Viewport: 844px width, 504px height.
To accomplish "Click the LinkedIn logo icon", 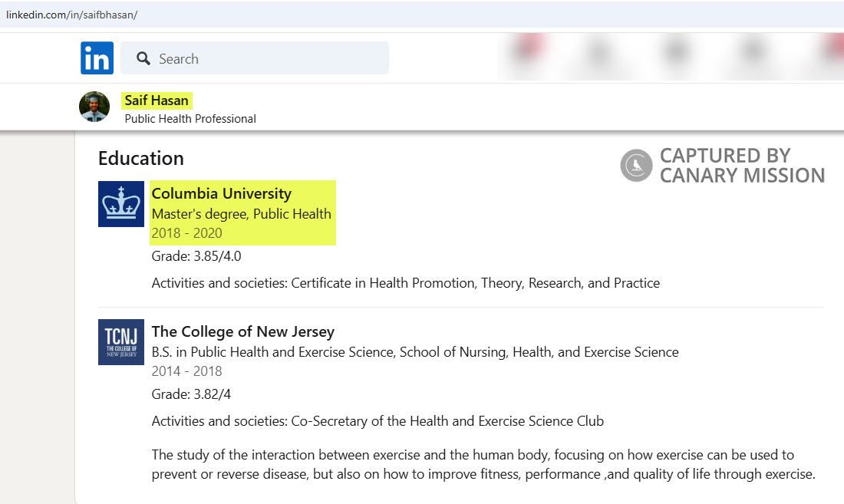I will coord(97,58).
